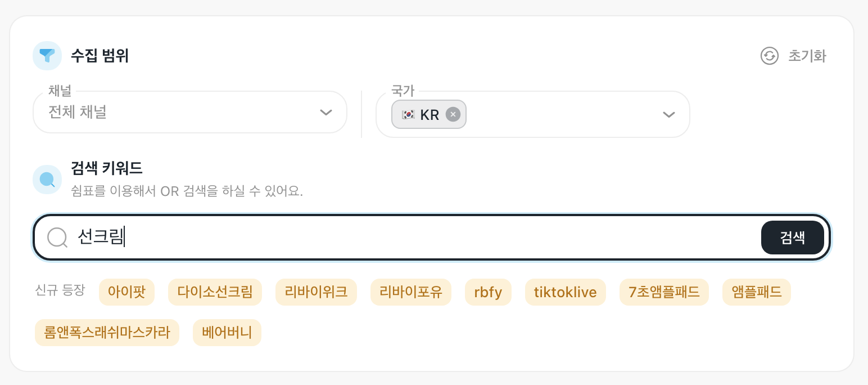Screen dimensions: 868x385
Task: Click the blue search keyword icon
Action: [x=47, y=180]
